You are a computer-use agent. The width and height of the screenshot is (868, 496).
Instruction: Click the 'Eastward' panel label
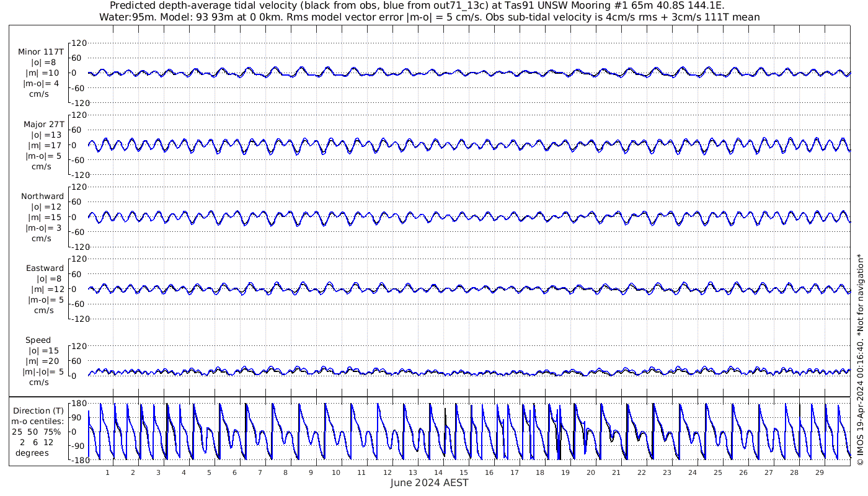[x=45, y=268]
